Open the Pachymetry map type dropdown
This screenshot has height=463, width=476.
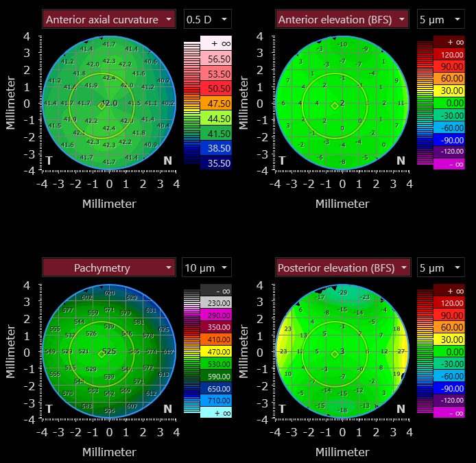point(110,268)
